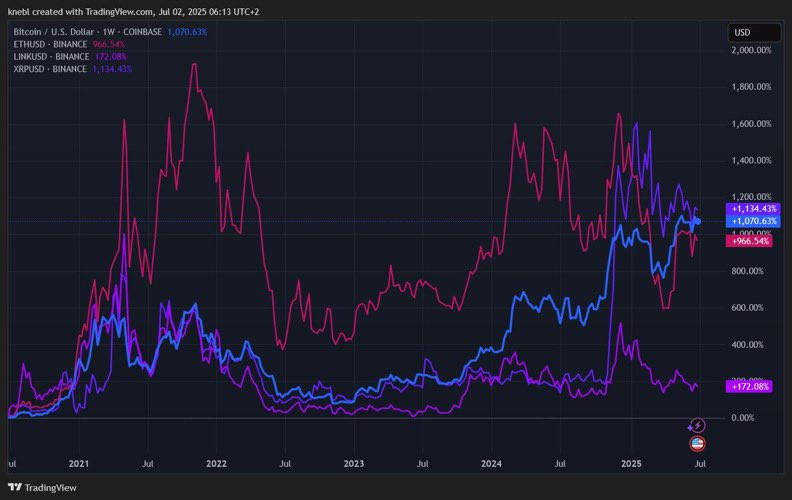Click the US flag event icon
The image size is (792, 500).
697,444
